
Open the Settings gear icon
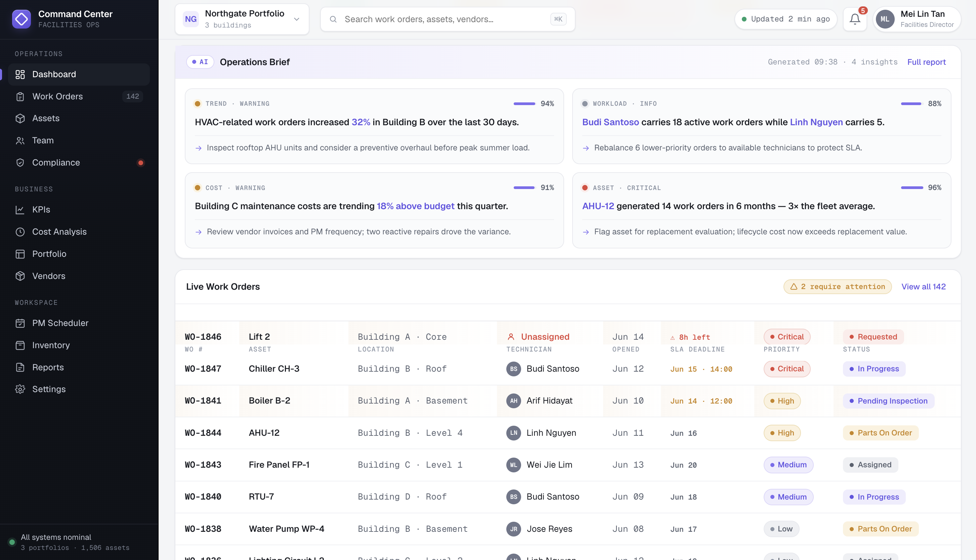click(x=20, y=389)
